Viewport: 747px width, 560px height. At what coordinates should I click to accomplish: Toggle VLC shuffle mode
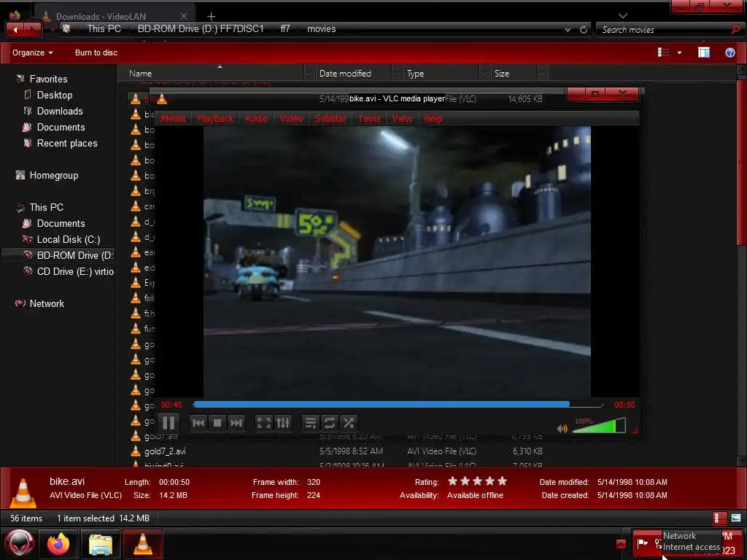coord(349,423)
